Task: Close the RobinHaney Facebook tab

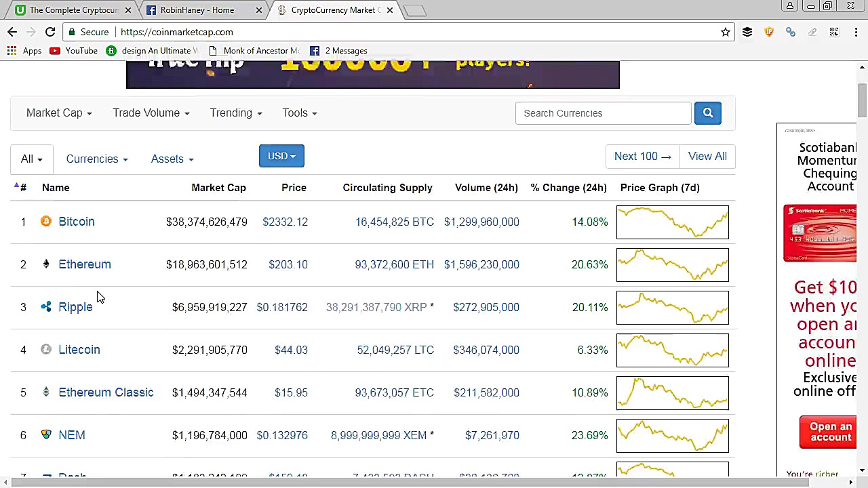Action: pyautogui.click(x=258, y=10)
